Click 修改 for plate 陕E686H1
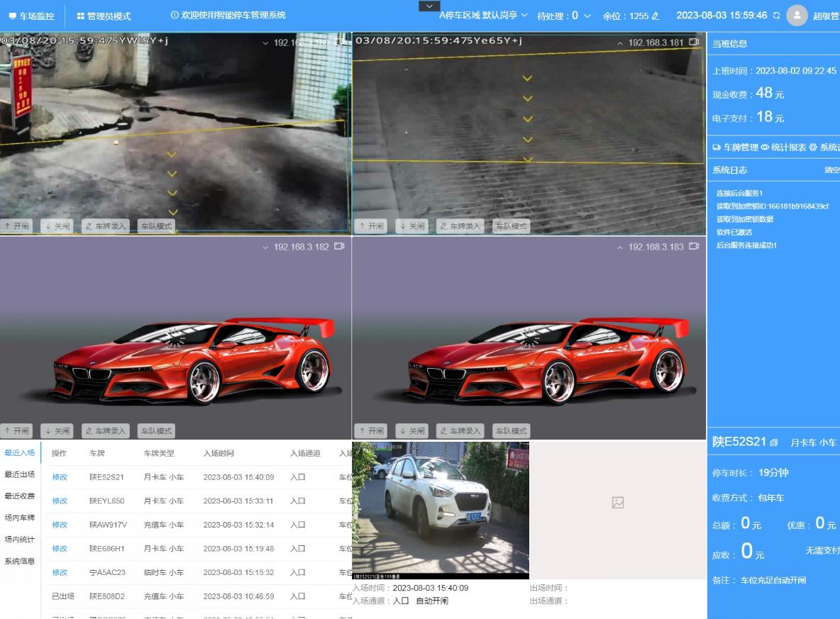Viewport: 840px width, 619px height. coord(60,549)
